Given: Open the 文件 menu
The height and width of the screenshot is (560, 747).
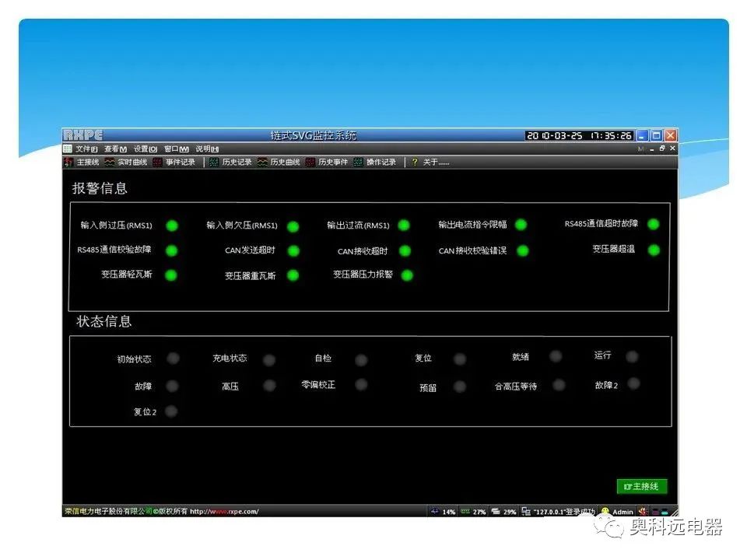Looking at the screenshot, I should [x=86, y=149].
